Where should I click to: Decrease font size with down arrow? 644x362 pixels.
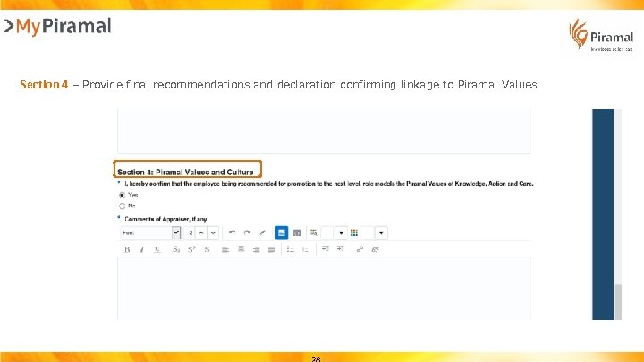[x=213, y=232]
